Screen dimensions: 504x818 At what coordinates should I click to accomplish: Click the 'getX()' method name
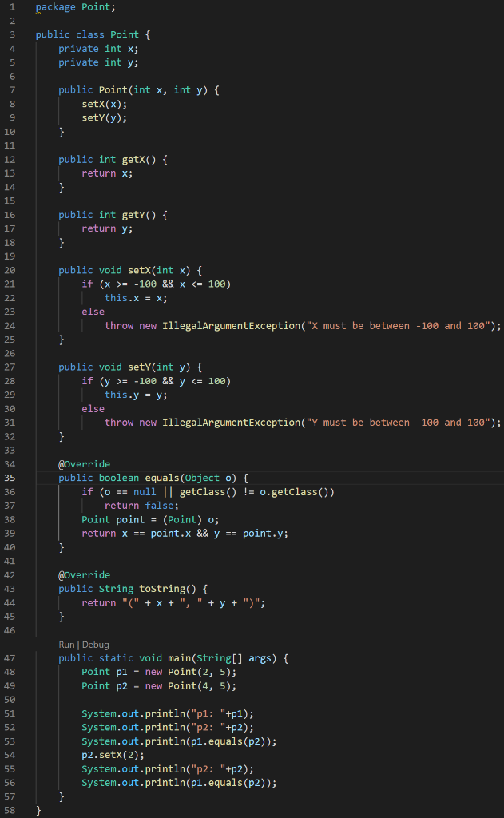tap(139, 160)
